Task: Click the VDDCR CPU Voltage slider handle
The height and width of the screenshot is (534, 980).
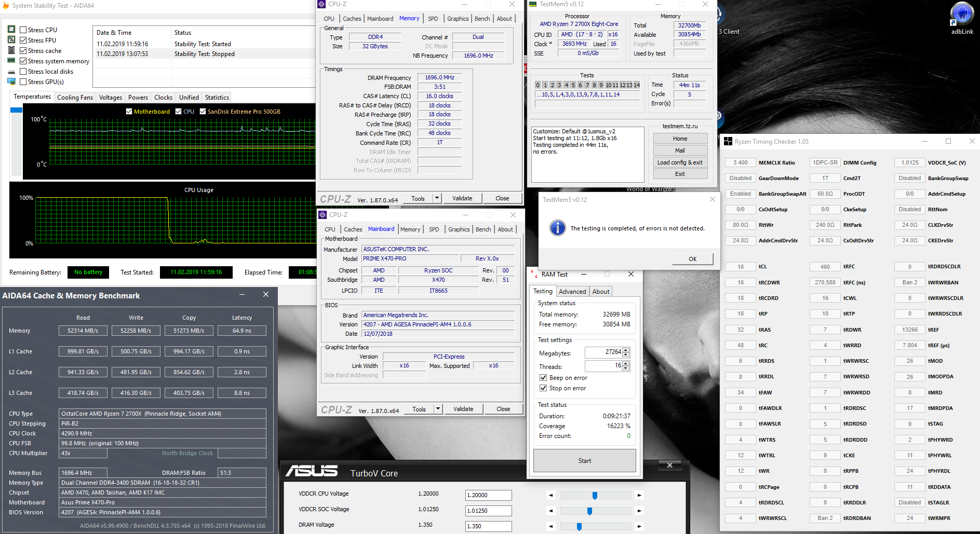Action: coord(595,496)
